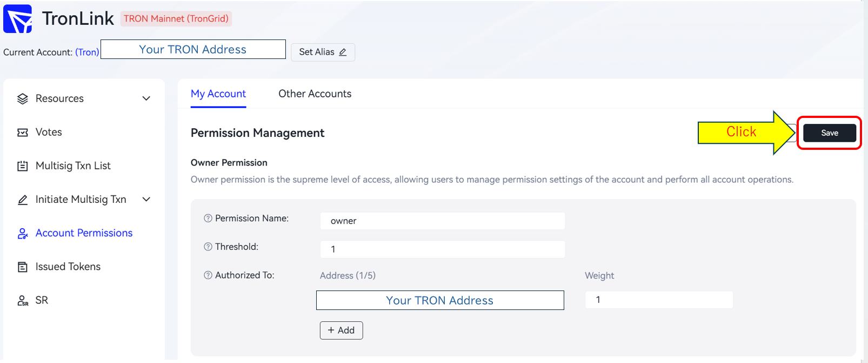Click the help icon beside Authorized To

208,275
